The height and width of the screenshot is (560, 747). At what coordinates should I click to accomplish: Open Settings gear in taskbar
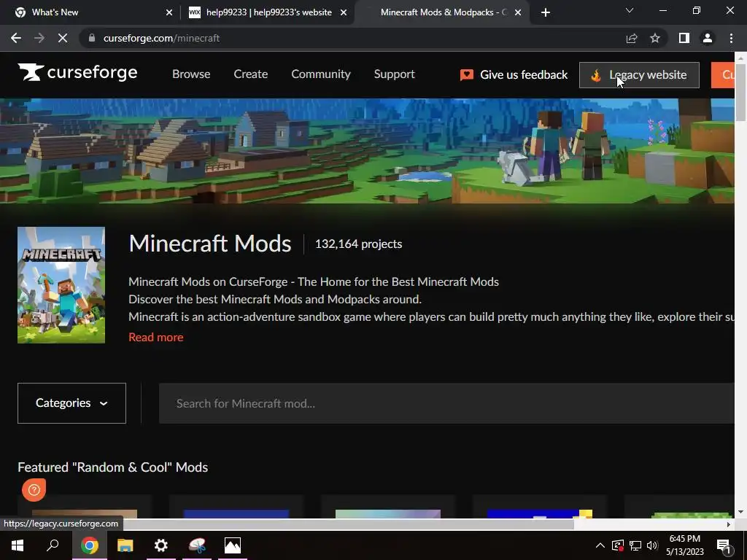(x=161, y=545)
